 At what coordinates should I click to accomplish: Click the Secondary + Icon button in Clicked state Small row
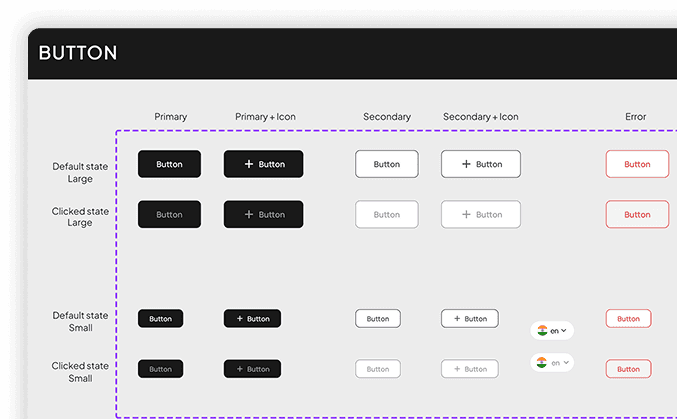470,369
